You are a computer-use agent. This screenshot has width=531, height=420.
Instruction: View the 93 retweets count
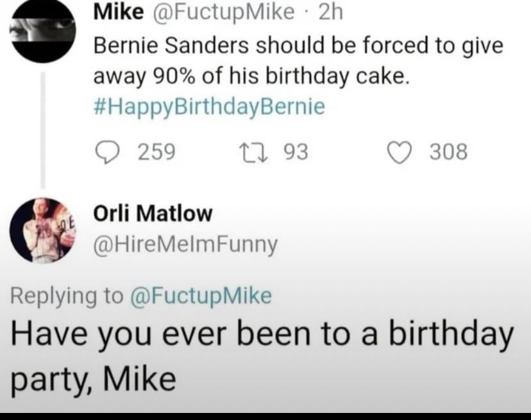point(296,152)
